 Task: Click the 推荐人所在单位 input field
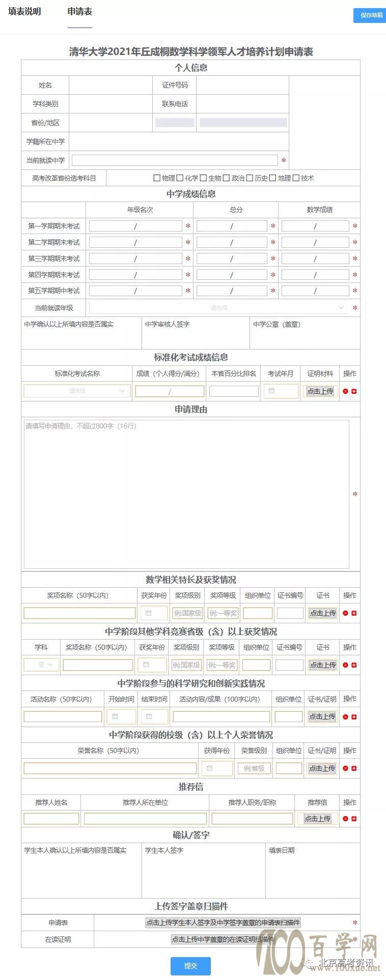145,819
